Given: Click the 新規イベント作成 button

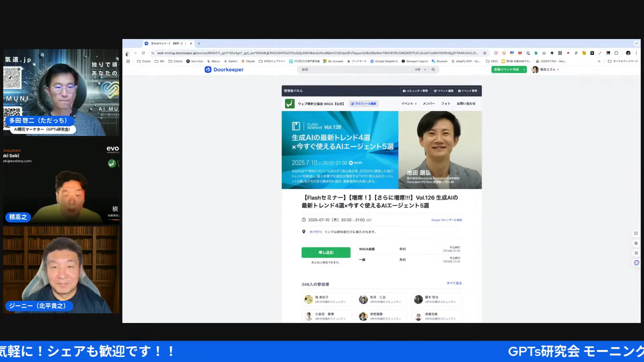Looking at the screenshot, I should (506, 70).
